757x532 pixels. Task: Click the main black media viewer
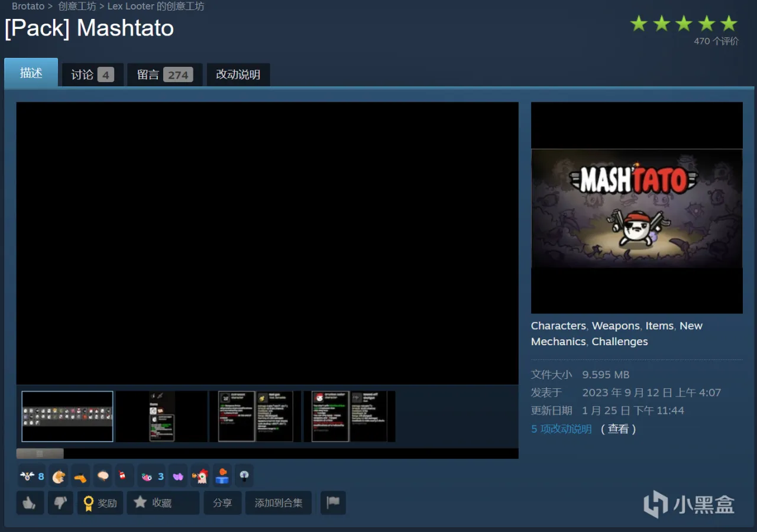pos(267,244)
